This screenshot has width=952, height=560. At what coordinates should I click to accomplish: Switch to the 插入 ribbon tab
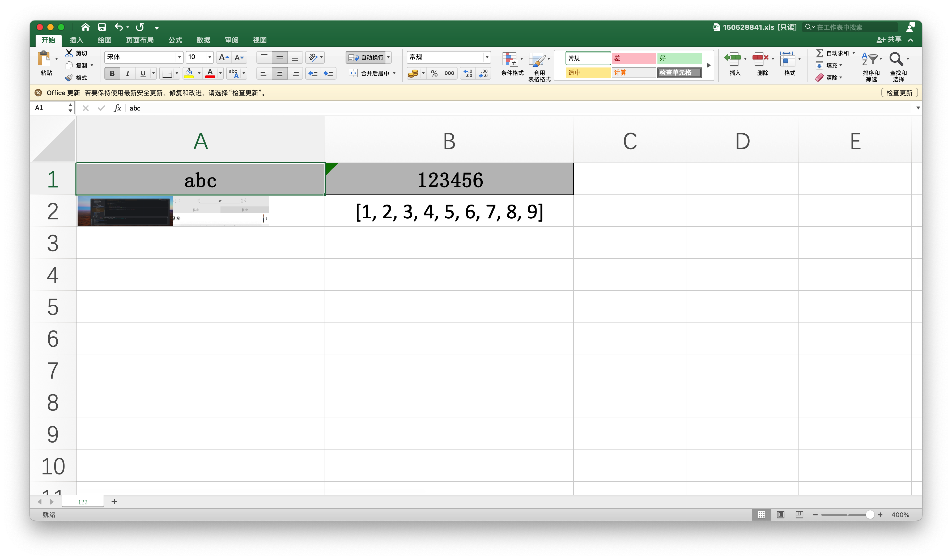pyautogui.click(x=76, y=40)
